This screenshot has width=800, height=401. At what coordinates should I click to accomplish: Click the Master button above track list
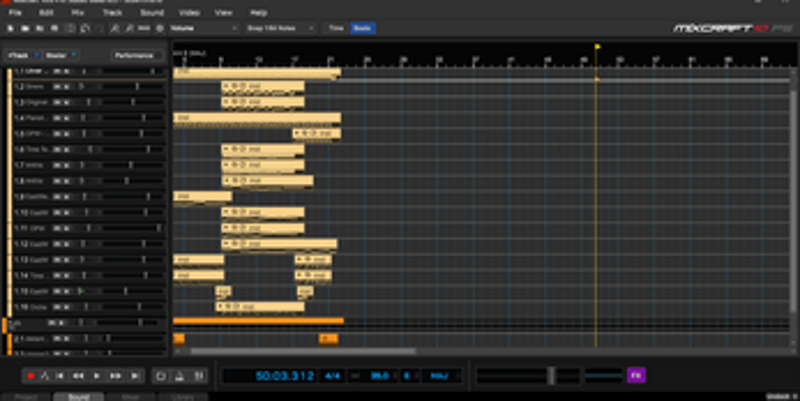[x=57, y=56]
